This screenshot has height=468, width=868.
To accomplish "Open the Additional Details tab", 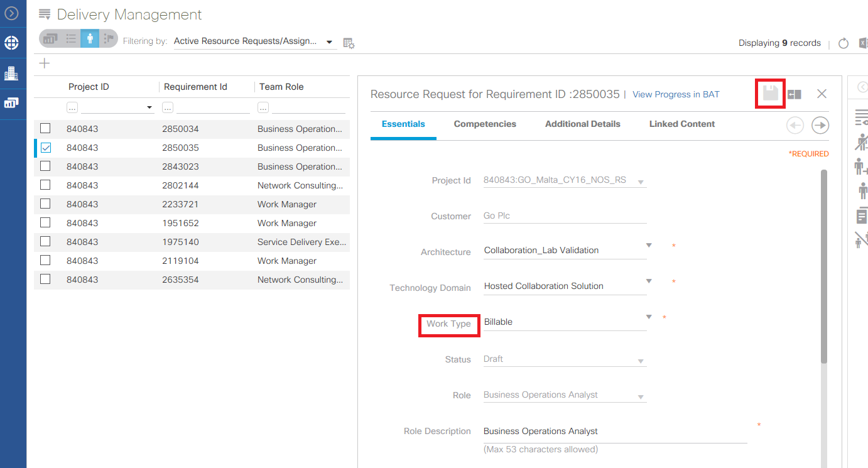I will pos(582,124).
